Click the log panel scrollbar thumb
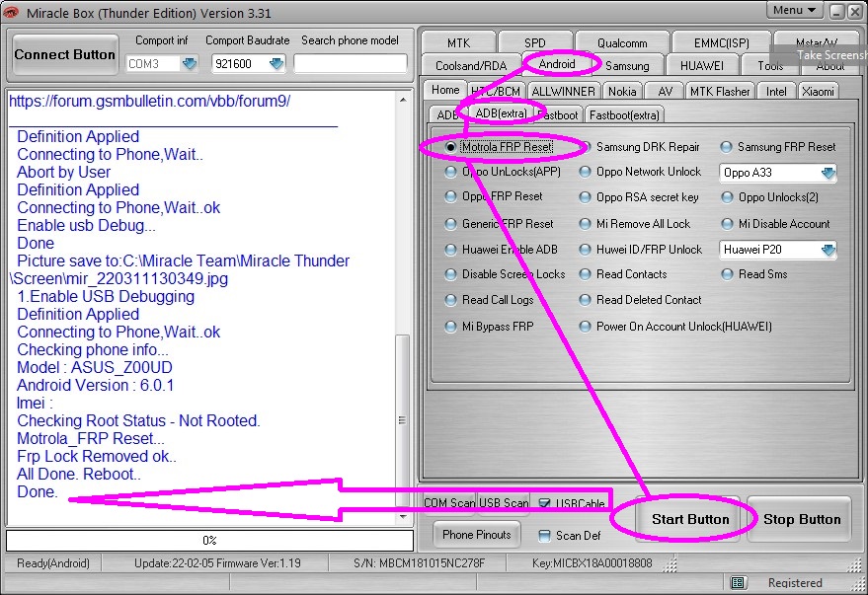 403,420
